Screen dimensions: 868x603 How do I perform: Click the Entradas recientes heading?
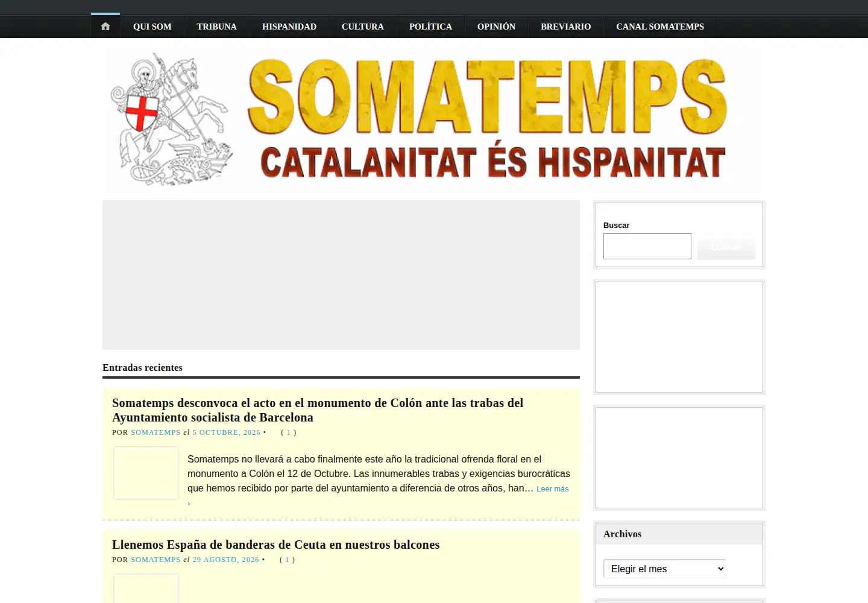(142, 367)
